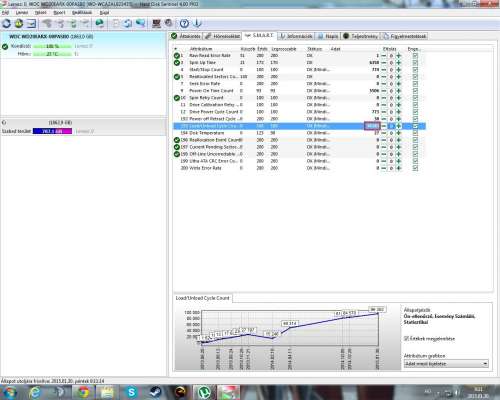Click the blue-magenta used space bar
Viewport: 500px width, 400px height.
(52, 131)
